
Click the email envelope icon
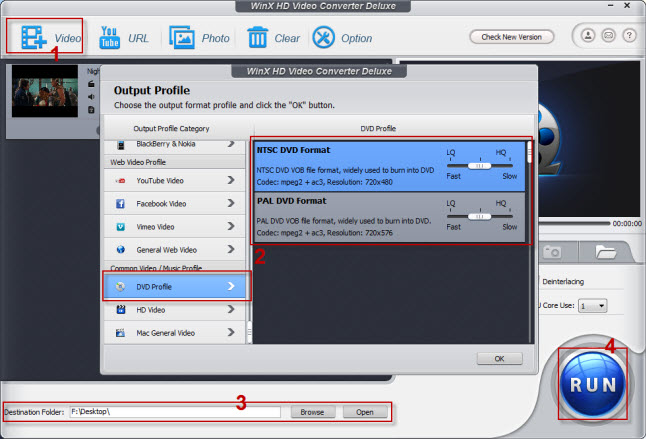[608, 36]
